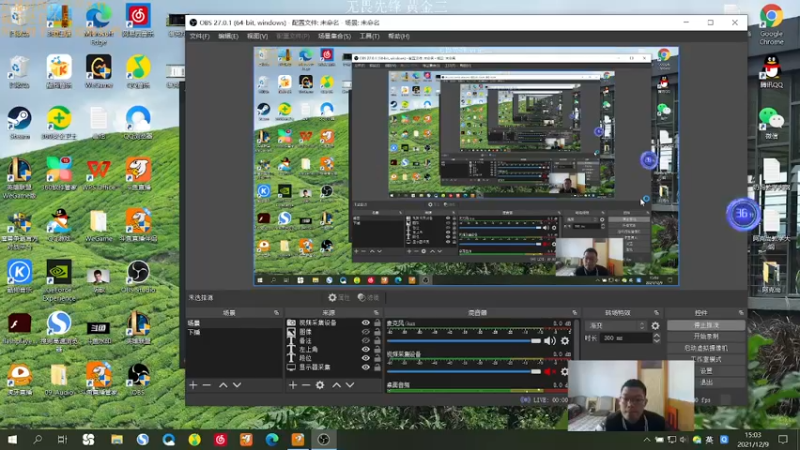
Task: Undock the 控件 panel
Action: coord(741,313)
